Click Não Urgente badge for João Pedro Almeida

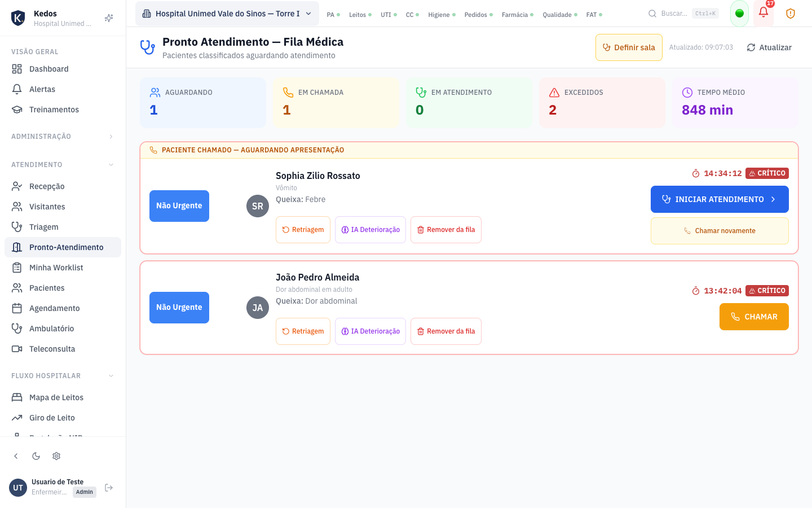(179, 308)
